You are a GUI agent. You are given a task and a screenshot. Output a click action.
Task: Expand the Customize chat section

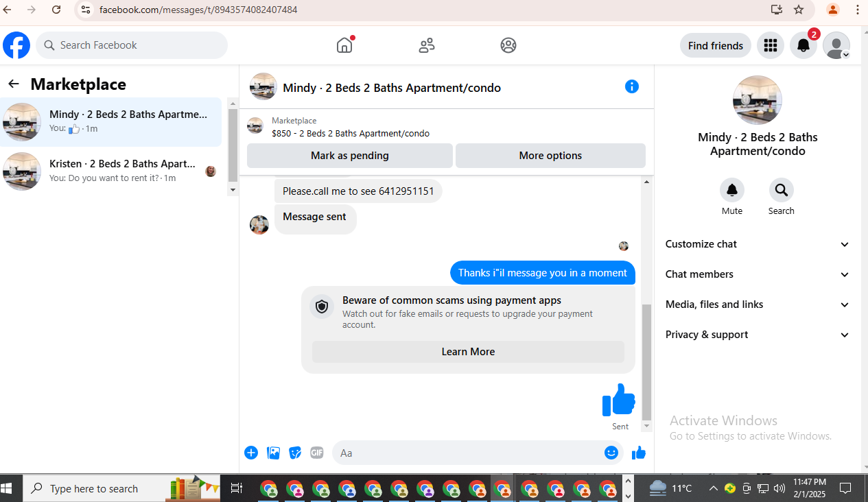pos(758,244)
